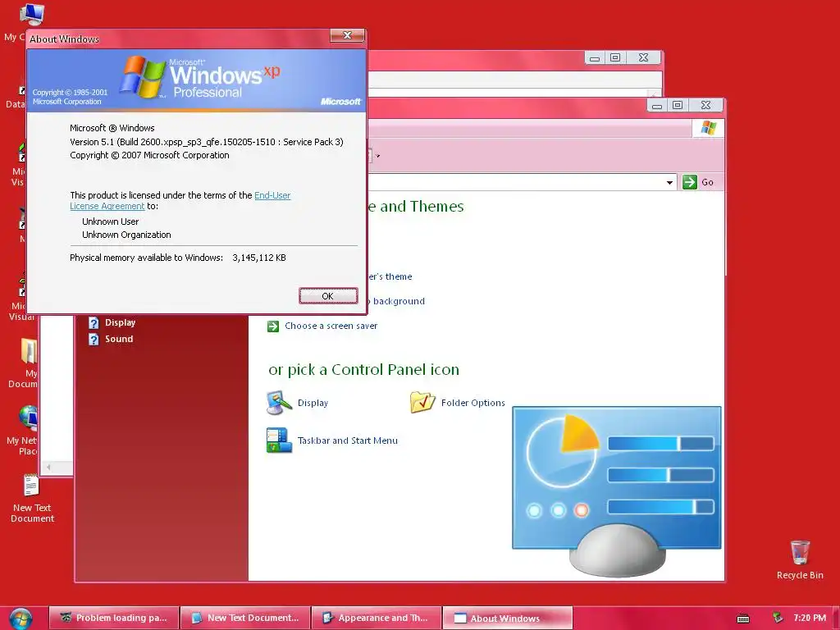
Task: Open Taskbar and Start Menu icon
Action: [x=279, y=441]
